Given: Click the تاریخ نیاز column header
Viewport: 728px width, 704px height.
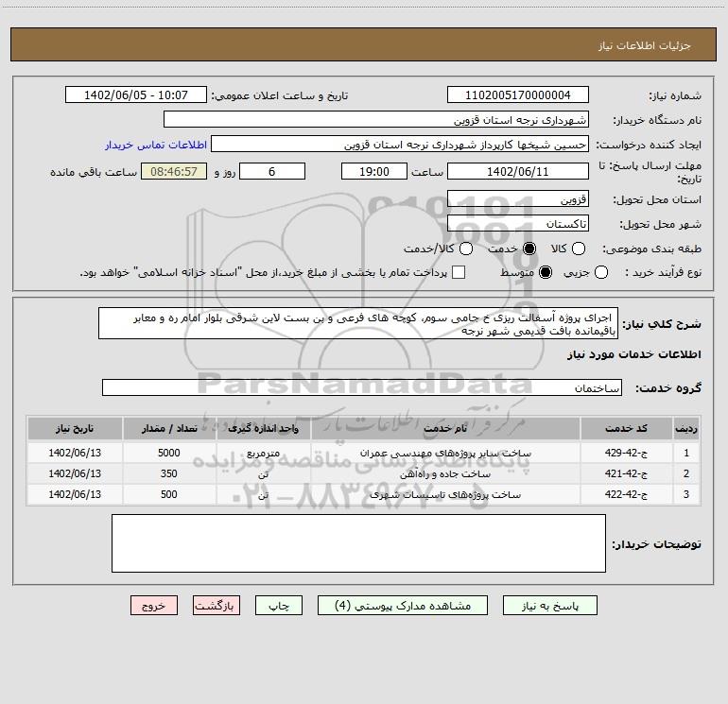Looking at the screenshot, I should [x=75, y=428].
